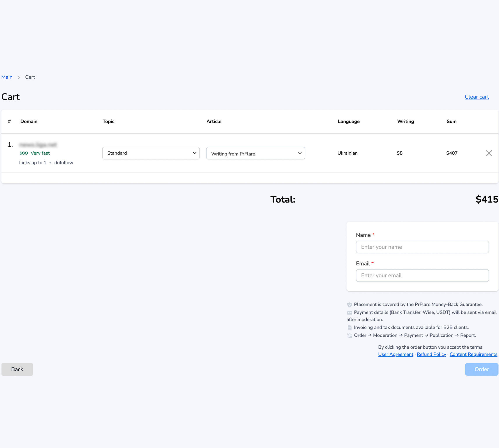The width and height of the screenshot is (499, 448).
Task: Click the Article dropdown arrow chevron
Action: pyautogui.click(x=300, y=153)
